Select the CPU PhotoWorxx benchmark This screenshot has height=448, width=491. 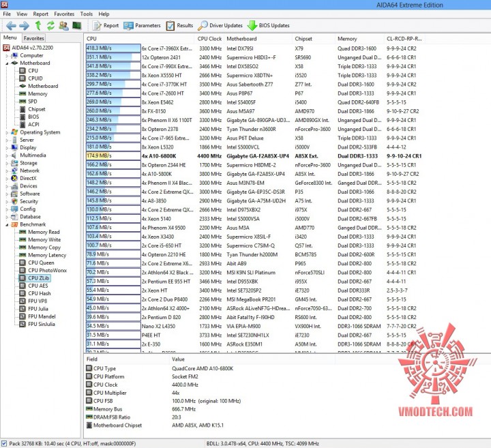coord(48,270)
